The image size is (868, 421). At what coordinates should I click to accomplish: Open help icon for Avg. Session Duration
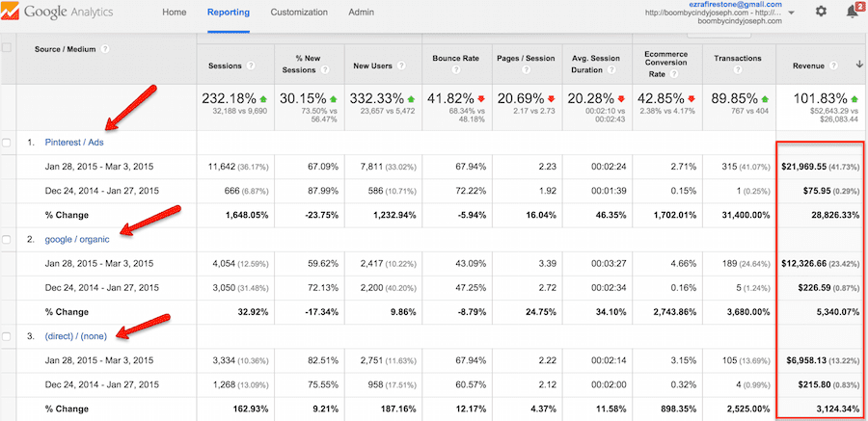point(610,70)
